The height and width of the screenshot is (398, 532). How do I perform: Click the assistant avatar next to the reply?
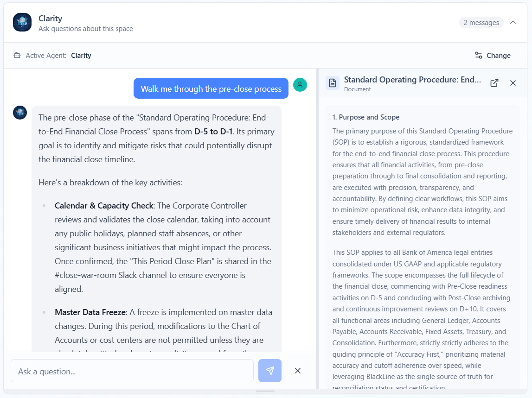pyautogui.click(x=20, y=113)
